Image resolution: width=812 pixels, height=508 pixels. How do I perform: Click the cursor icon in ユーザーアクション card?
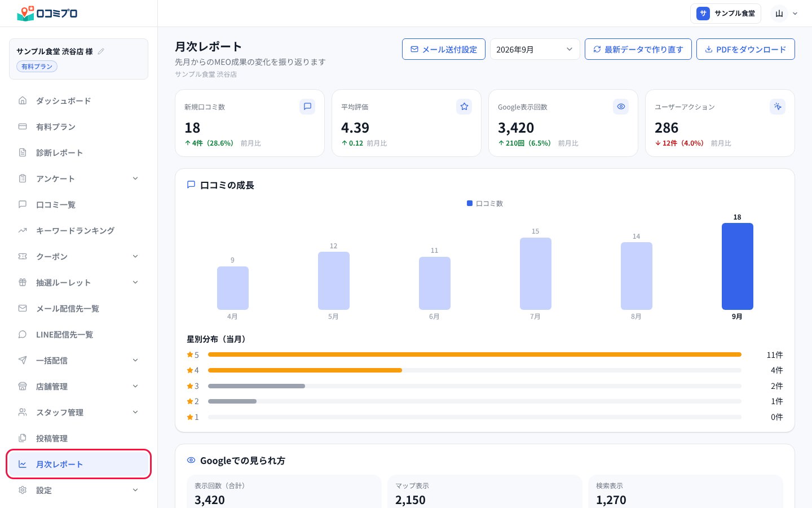coord(778,106)
